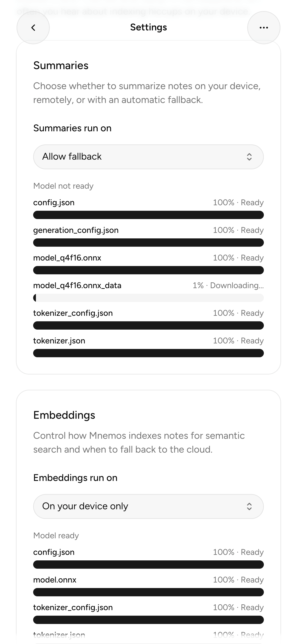Click the Model ready status label
This screenshot has width=297, height=644.
click(x=56, y=536)
